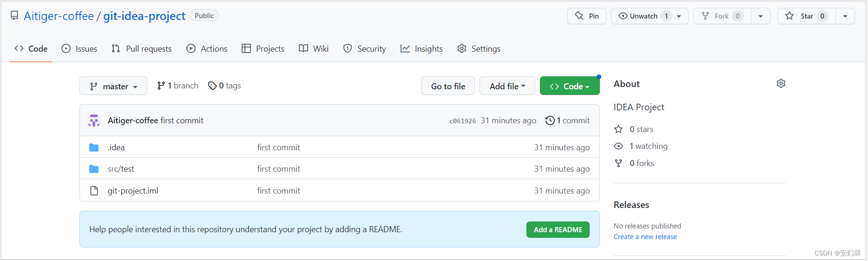View the 0 tags link

point(224,86)
